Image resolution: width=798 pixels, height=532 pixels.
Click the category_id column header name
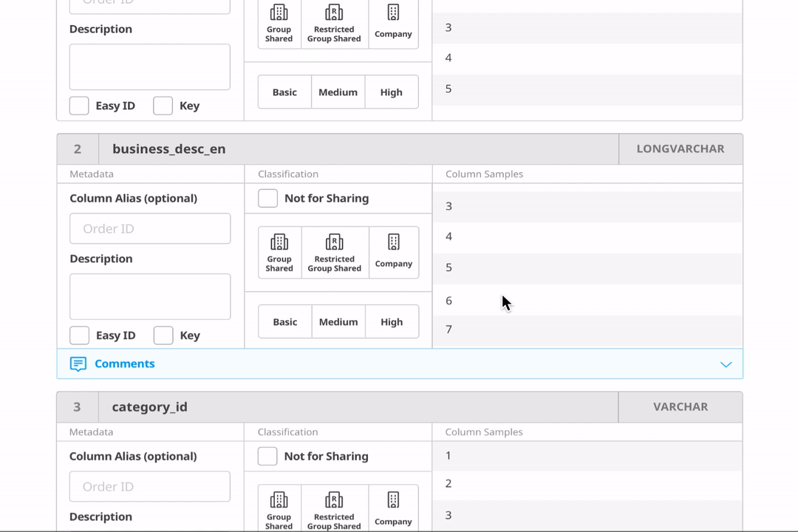click(x=149, y=407)
